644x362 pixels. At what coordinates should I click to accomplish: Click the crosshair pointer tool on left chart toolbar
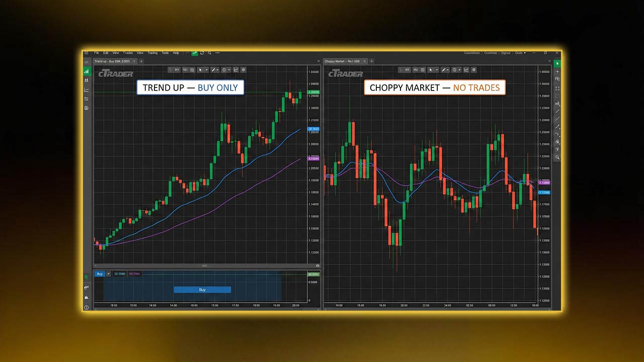point(200,70)
